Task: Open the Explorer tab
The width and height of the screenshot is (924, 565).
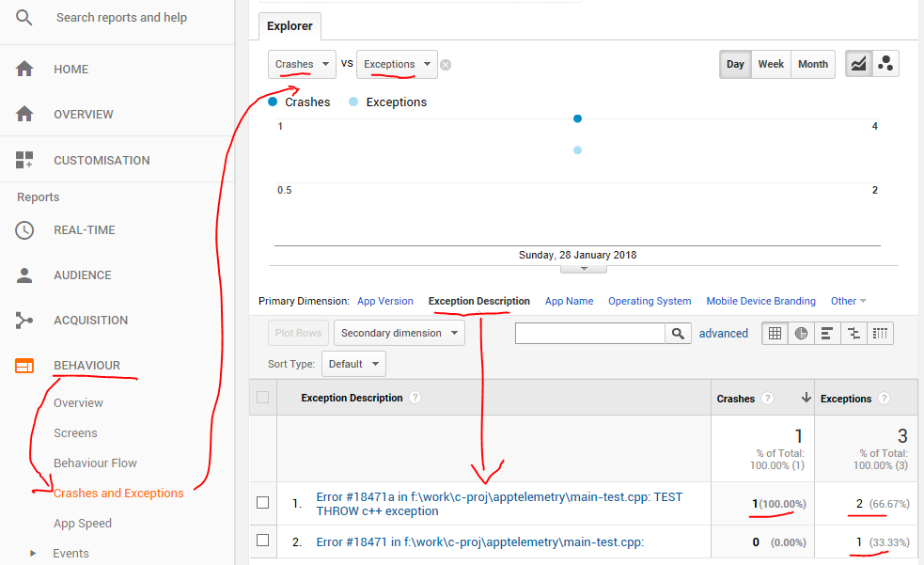Action: (290, 26)
